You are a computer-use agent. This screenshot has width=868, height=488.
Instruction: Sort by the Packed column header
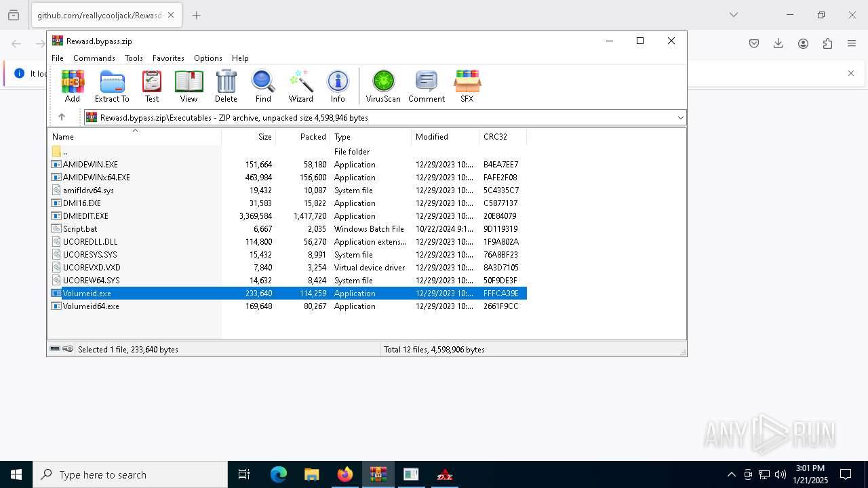[x=303, y=137]
